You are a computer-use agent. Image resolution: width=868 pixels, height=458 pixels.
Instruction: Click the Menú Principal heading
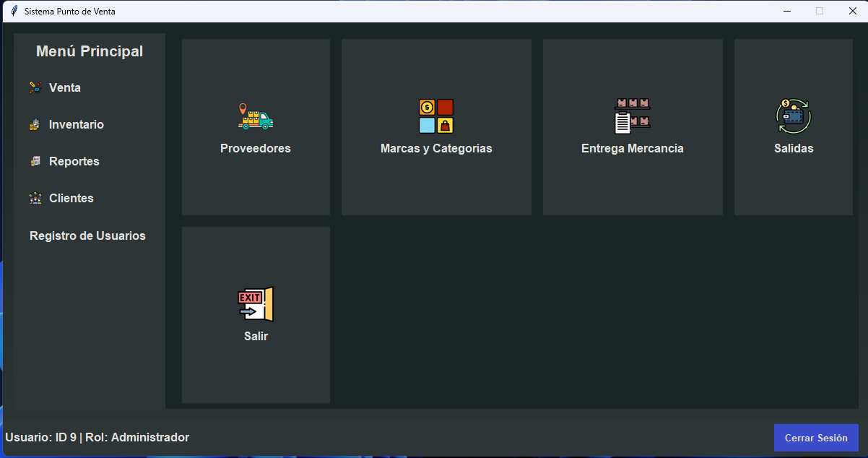(90, 51)
